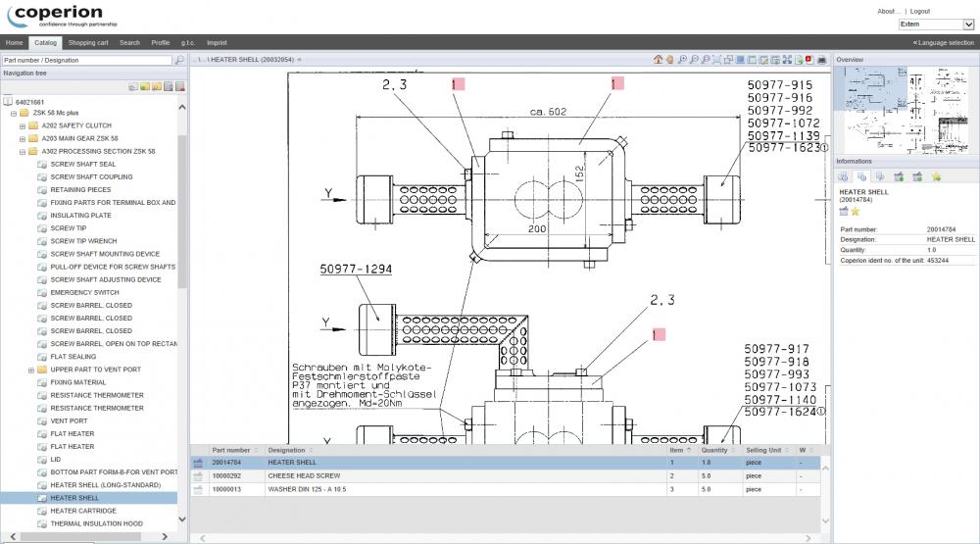
Task: Click the zoom in magnifier icon
Action: tap(682, 60)
